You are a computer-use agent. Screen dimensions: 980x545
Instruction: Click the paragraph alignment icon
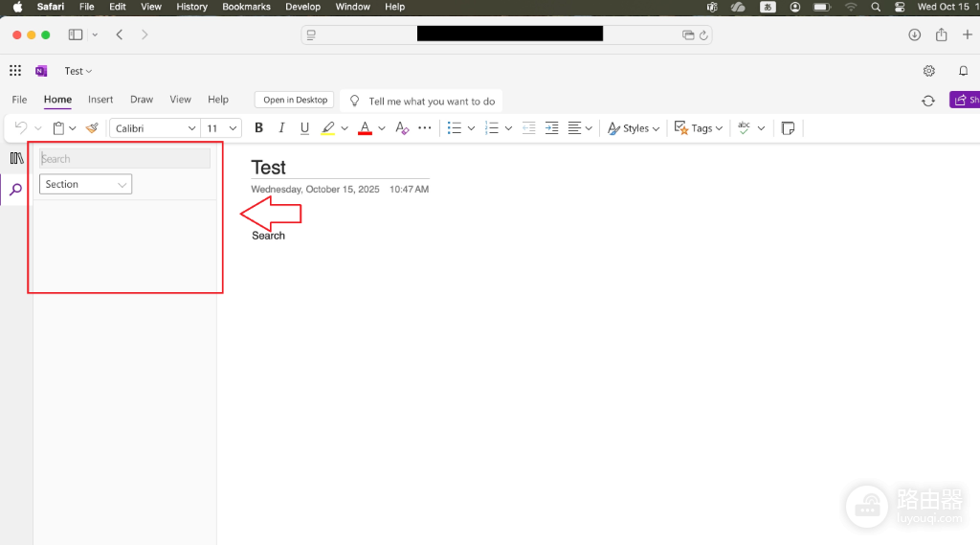coord(574,128)
